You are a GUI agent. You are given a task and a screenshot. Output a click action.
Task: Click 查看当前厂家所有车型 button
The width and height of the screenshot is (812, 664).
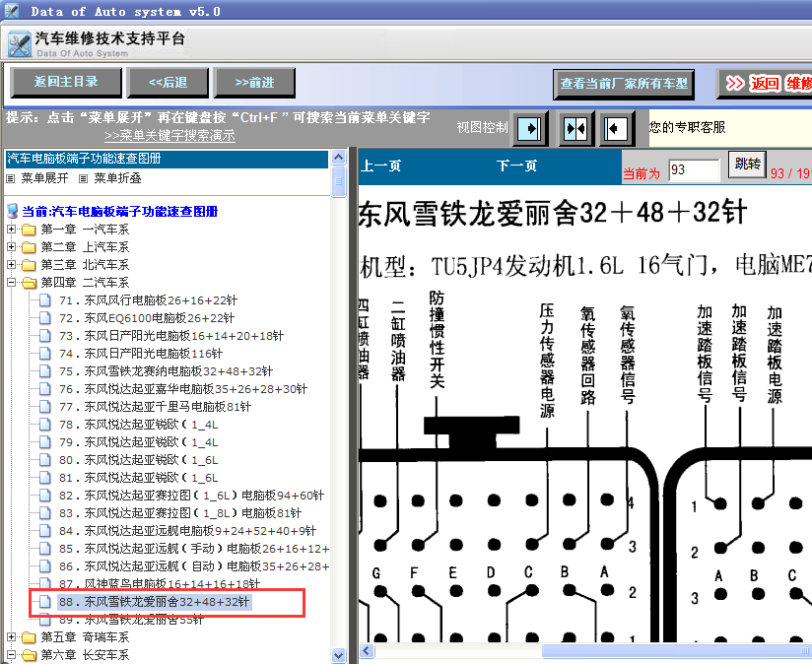(624, 84)
